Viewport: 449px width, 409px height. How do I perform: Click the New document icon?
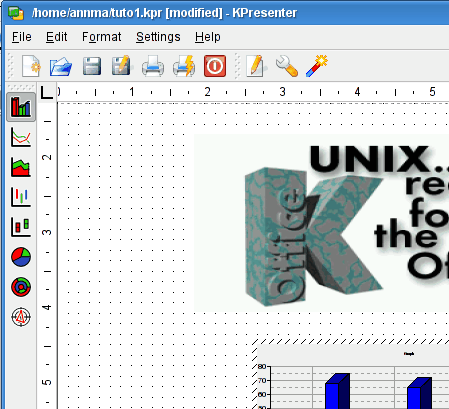coord(31,66)
